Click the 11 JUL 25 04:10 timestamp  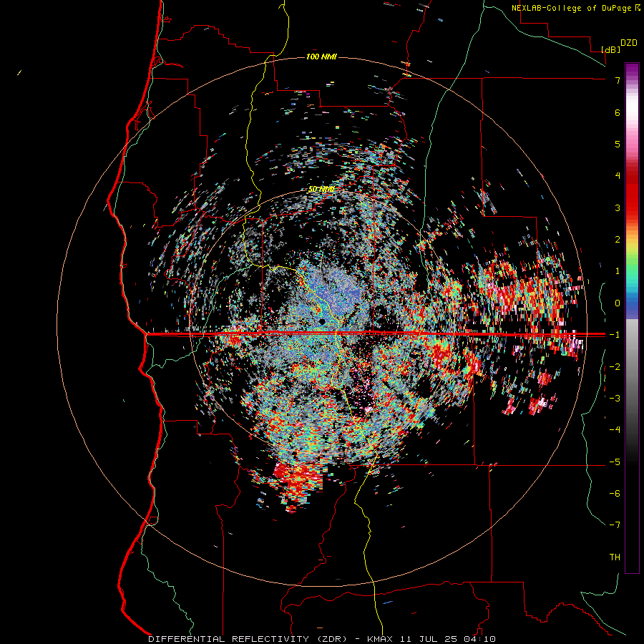448,639
